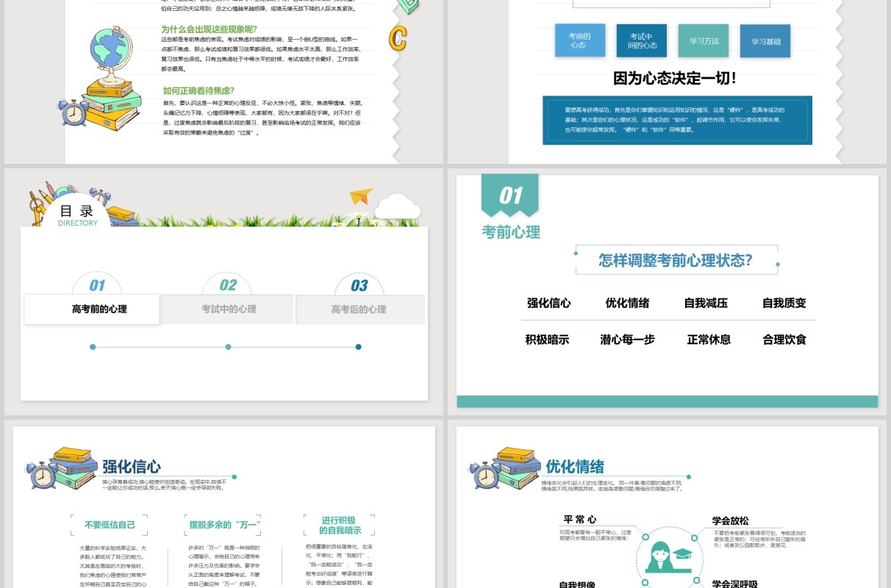Click the 学会深呼吸 heading
The image size is (891, 588).
click(735, 584)
